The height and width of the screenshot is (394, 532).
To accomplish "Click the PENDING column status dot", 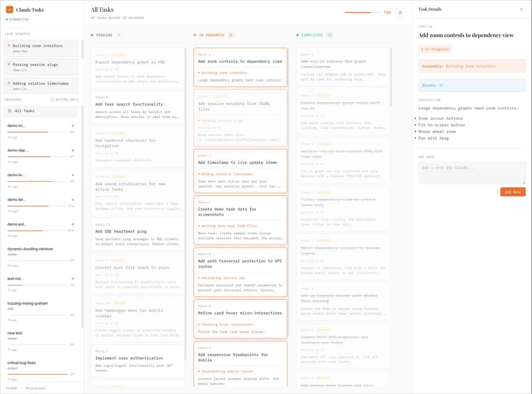I will coord(93,35).
